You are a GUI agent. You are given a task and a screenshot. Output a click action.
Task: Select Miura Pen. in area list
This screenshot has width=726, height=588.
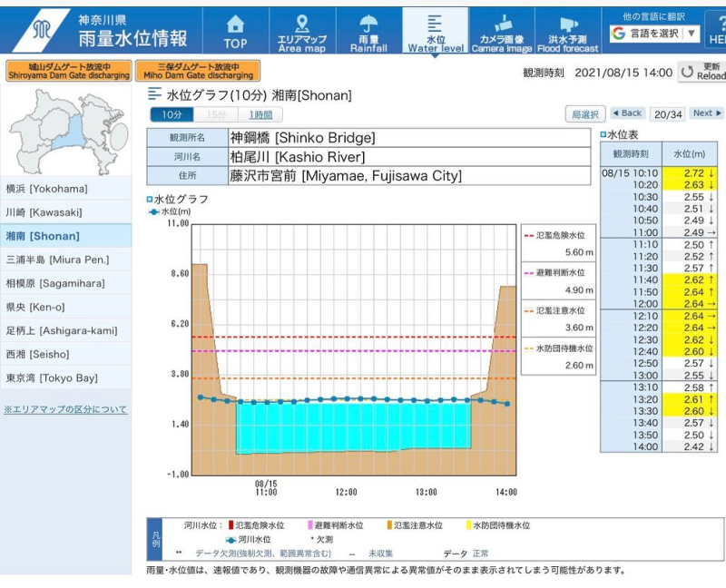(65, 260)
